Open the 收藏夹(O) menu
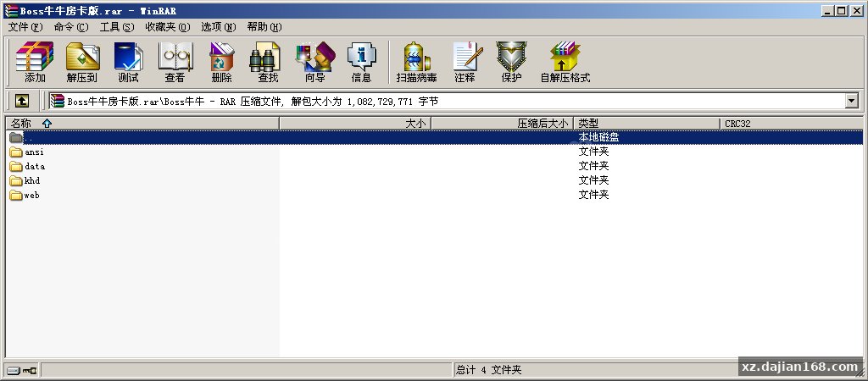 [x=168, y=26]
